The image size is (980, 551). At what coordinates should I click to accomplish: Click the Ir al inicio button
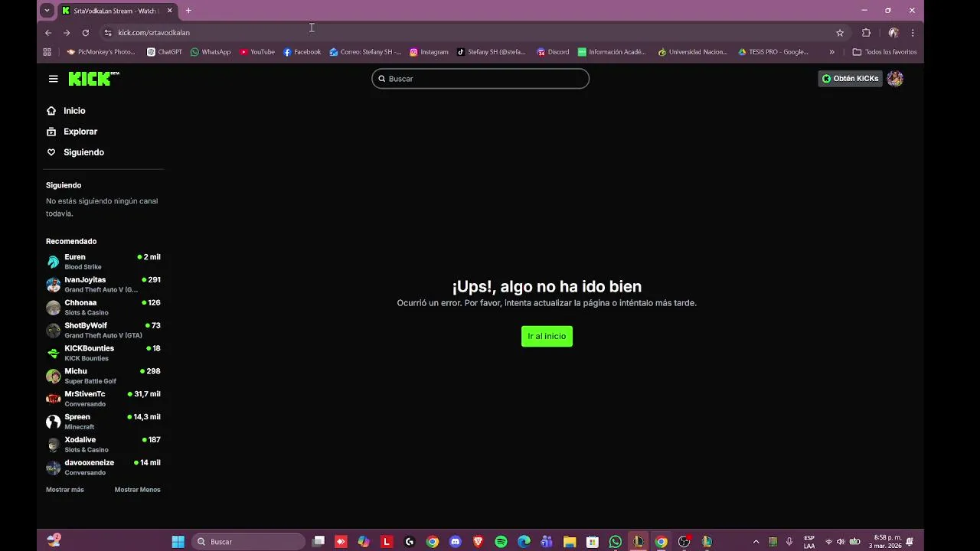click(x=547, y=336)
